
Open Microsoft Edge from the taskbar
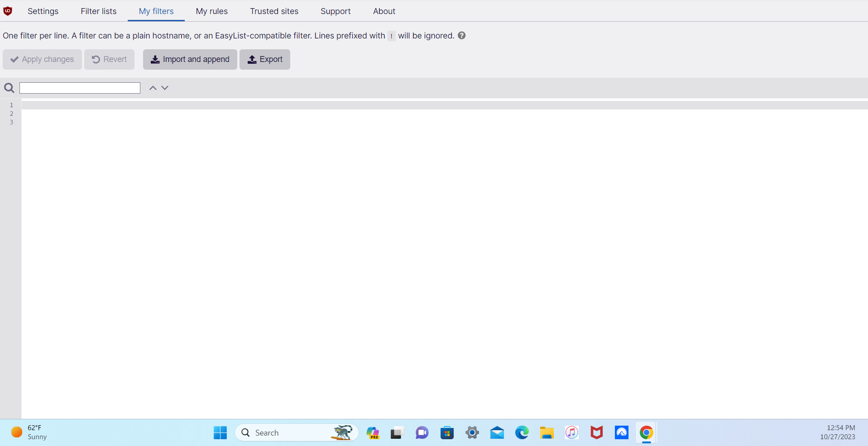coord(522,432)
